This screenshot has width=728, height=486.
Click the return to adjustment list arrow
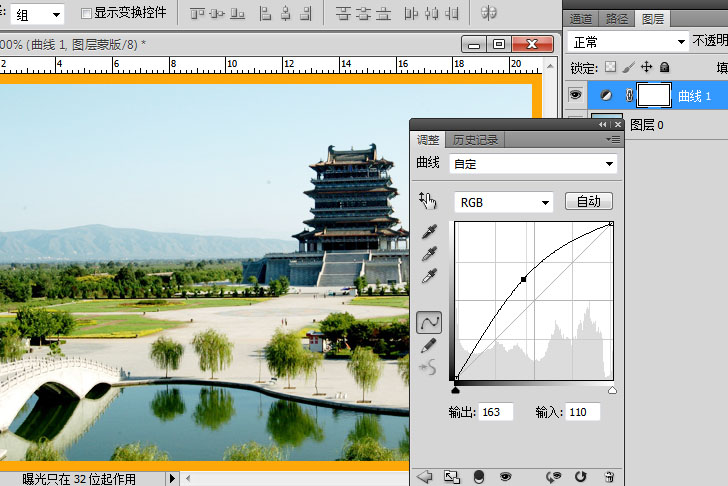coord(424,476)
